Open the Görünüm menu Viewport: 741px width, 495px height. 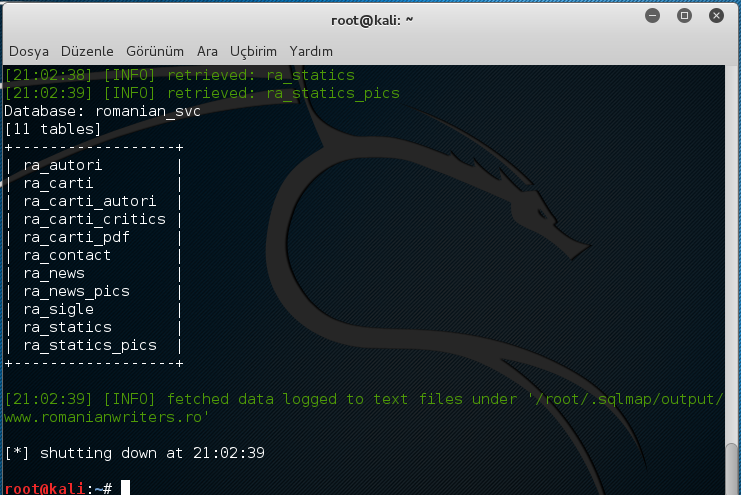[155, 51]
